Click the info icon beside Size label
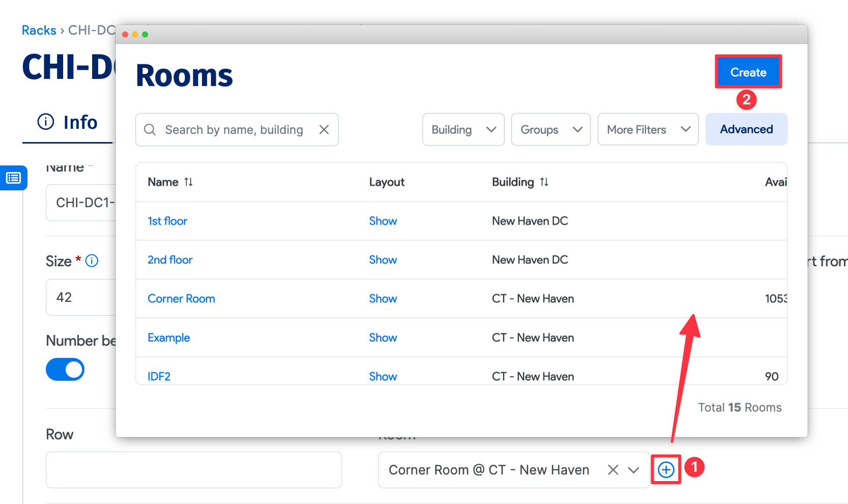 coord(92,261)
